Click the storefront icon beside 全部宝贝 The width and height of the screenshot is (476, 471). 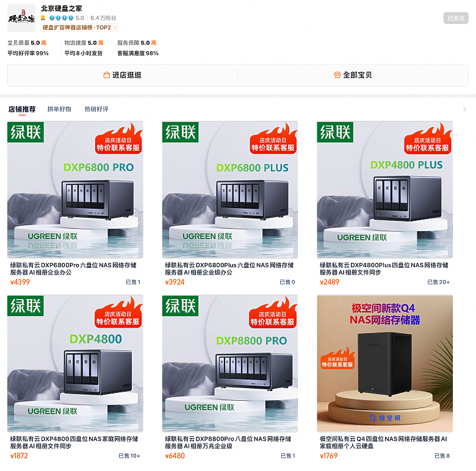pos(337,75)
